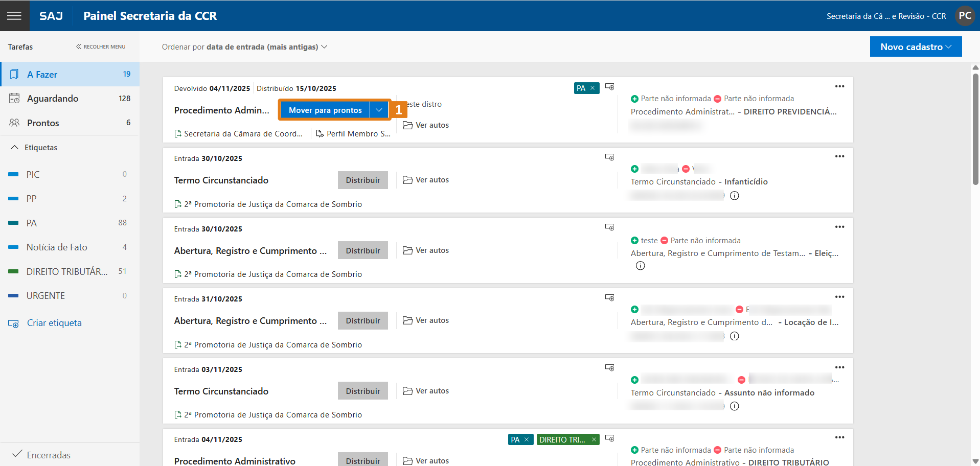Remove DIREITO TRI... tag from last card
This screenshot has height=466, width=980.
(594, 439)
